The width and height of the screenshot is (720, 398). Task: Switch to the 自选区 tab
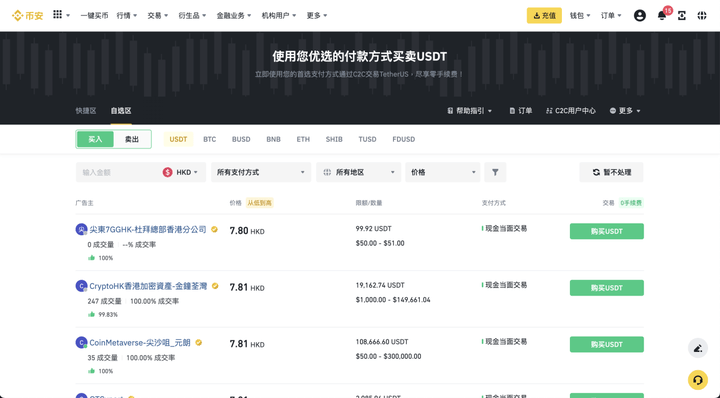point(121,111)
